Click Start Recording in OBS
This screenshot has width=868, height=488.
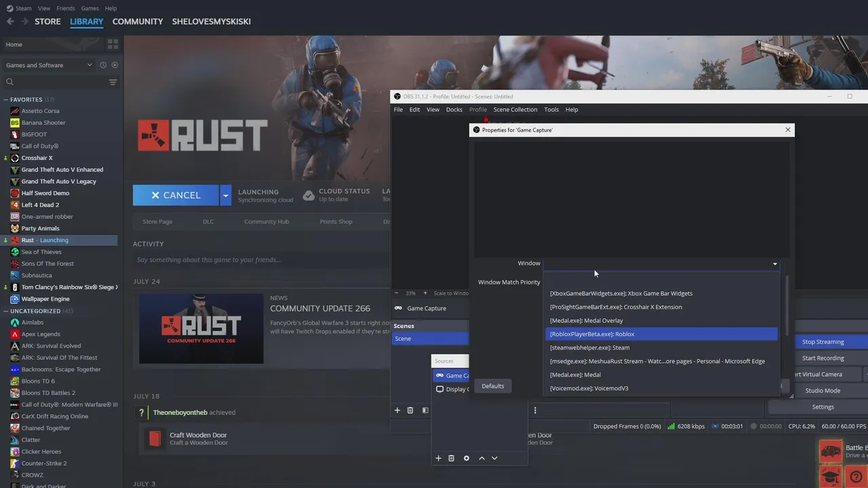point(823,359)
